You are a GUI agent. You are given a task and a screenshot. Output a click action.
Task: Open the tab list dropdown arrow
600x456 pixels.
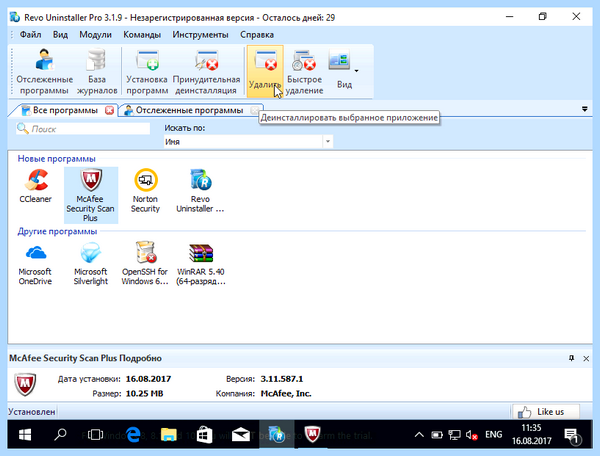[x=584, y=109]
